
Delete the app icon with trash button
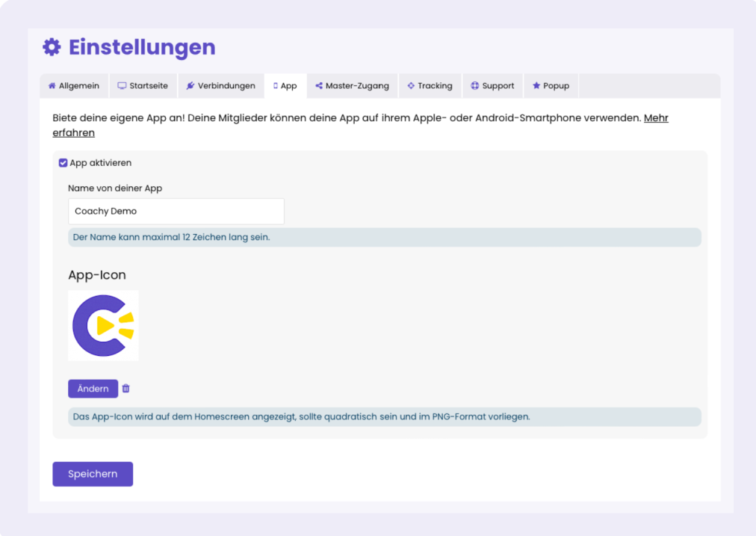tap(126, 389)
